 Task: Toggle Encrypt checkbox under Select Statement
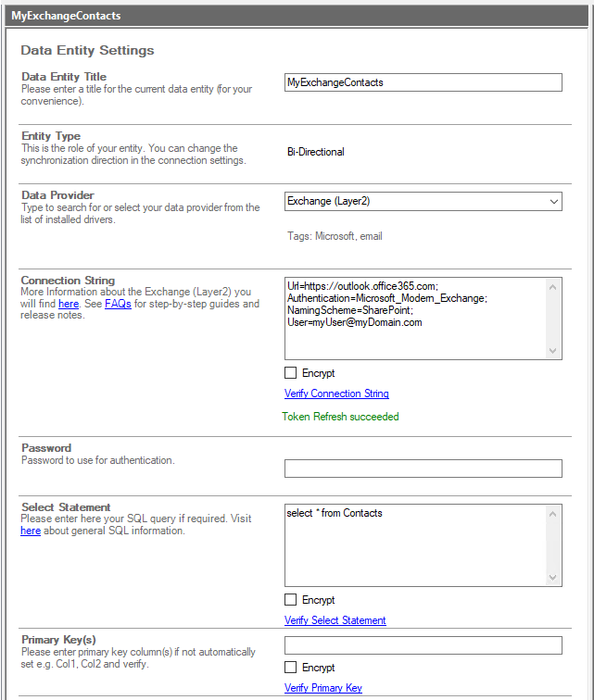pyautogui.click(x=291, y=600)
